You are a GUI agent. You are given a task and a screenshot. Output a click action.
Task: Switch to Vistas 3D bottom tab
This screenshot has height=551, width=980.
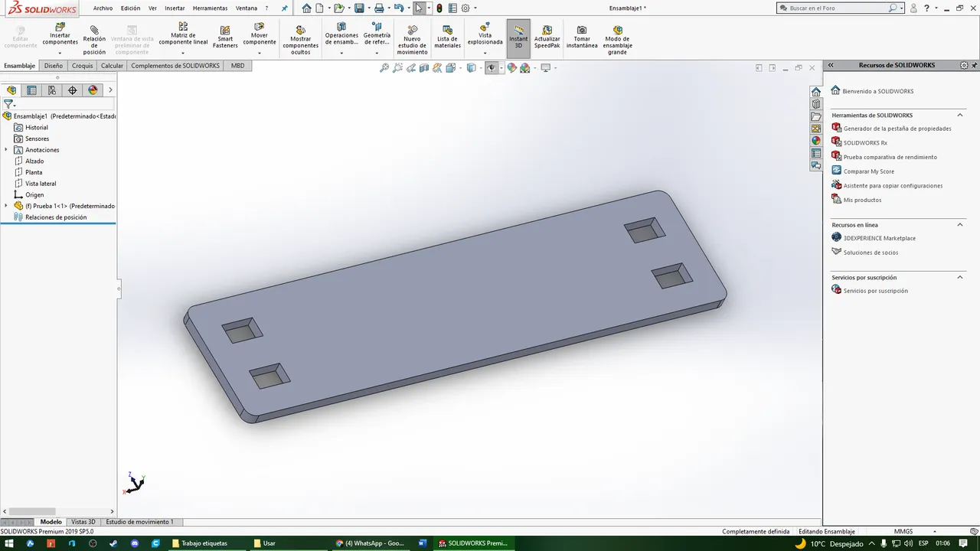click(83, 522)
